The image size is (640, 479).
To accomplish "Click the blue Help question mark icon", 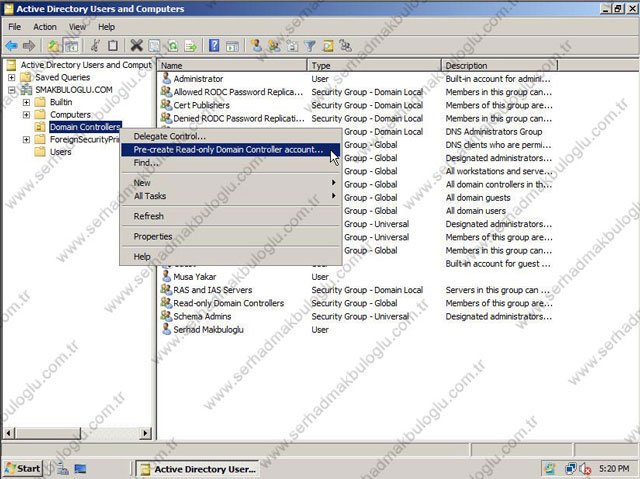I will [x=214, y=46].
